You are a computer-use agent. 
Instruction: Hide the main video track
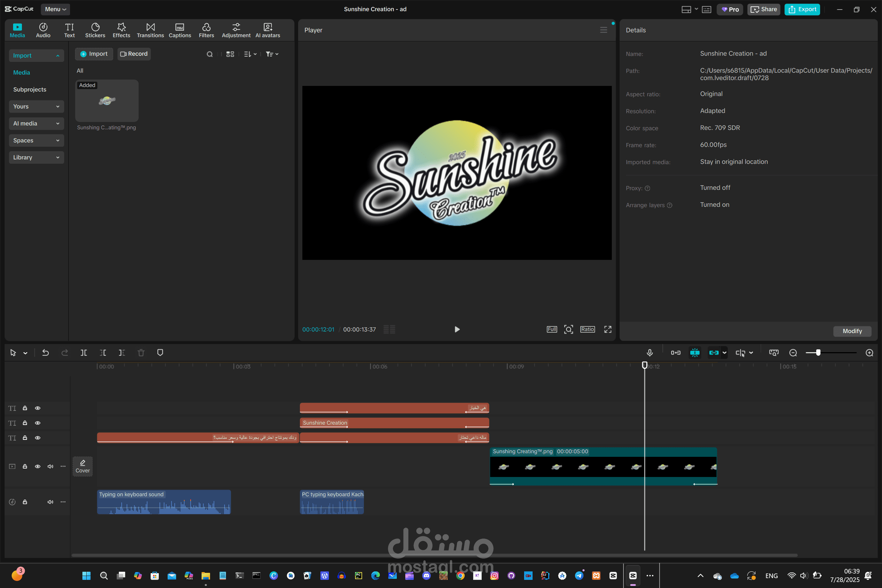click(x=38, y=466)
